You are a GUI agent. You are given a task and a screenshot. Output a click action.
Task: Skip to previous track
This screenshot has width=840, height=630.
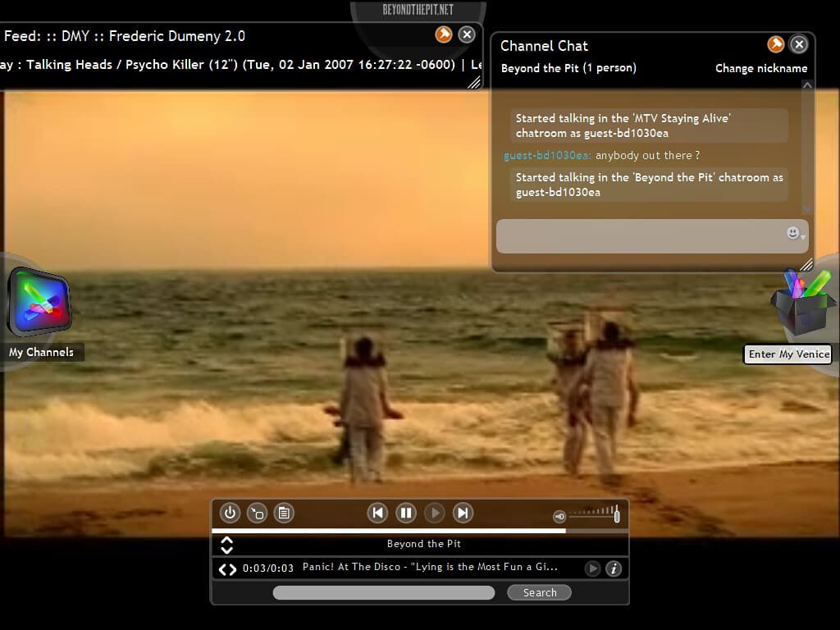point(377,513)
